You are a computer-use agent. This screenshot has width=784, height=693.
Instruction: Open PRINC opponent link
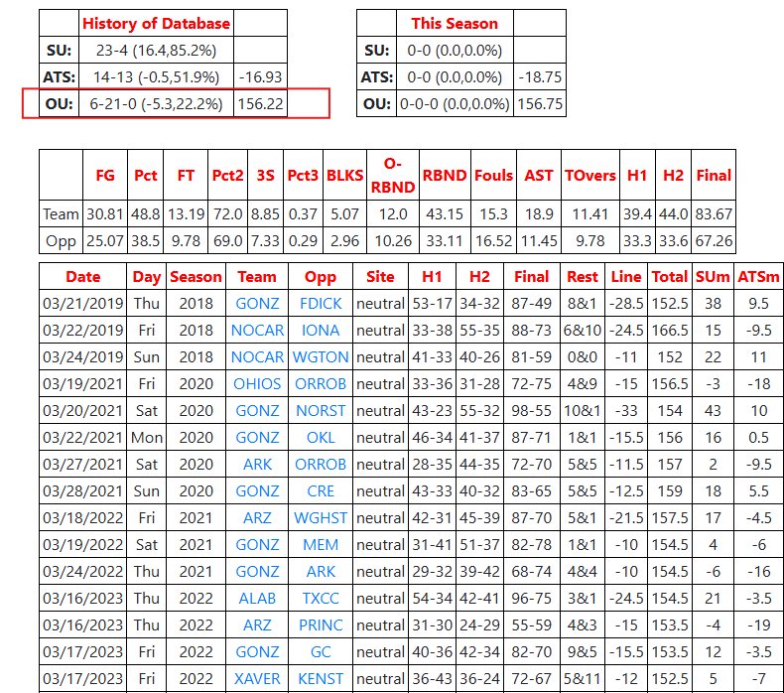point(321,624)
